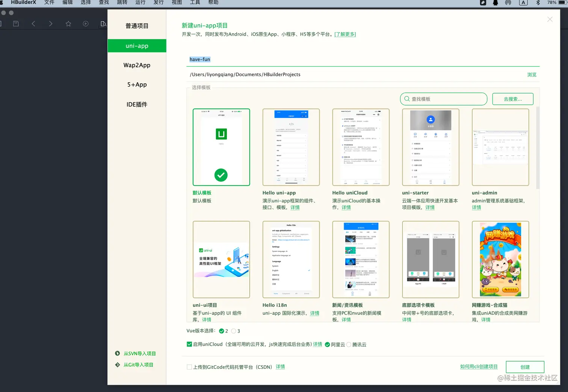The height and width of the screenshot is (392, 568).
Task: Go back with the left arrow toolbar icon
Action: (x=33, y=24)
